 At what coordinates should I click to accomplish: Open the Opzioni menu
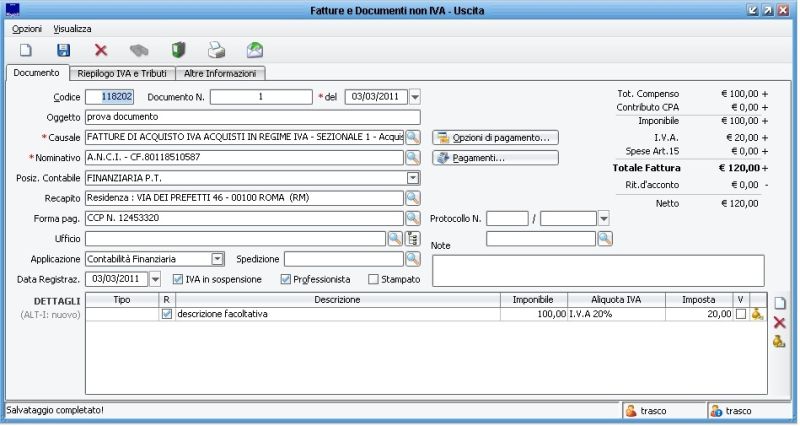click(27, 29)
